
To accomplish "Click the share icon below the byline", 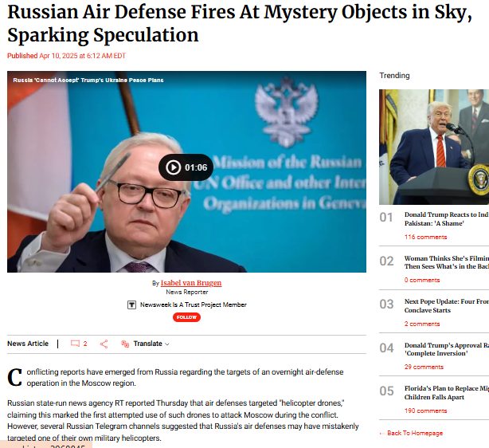I will pyautogui.click(x=104, y=344).
